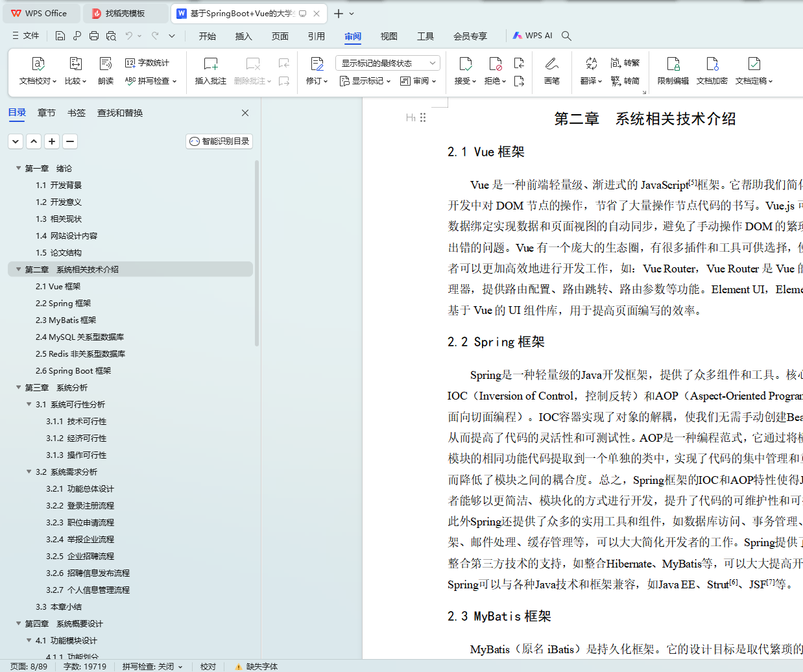
Task: Click the 修订 track changes icon
Action: pos(317,64)
